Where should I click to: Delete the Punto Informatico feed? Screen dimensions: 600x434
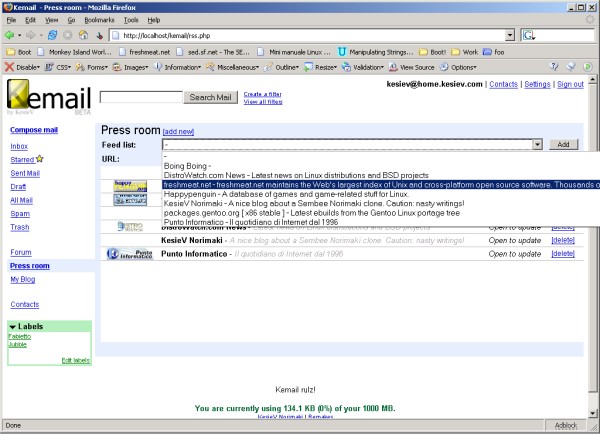(x=563, y=253)
